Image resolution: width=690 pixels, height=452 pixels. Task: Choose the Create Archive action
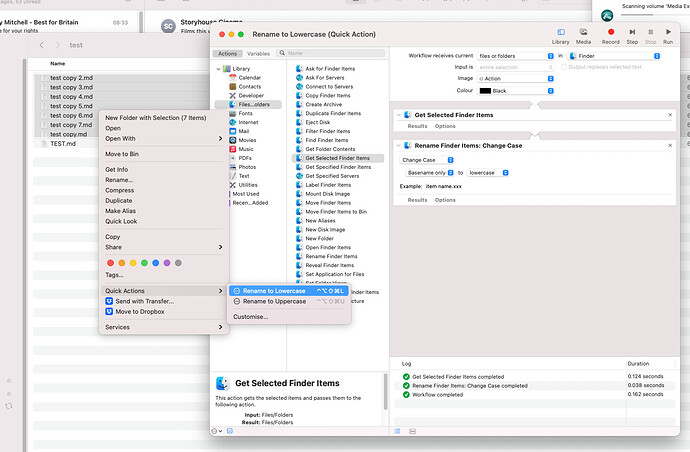click(x=323, y=104)
